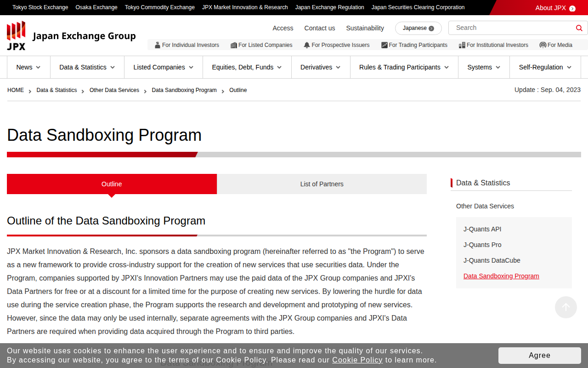The width and height of the screenshot is (588, 368).
Task: Click the back-to-top arrow icon
Action: point(566,307)
